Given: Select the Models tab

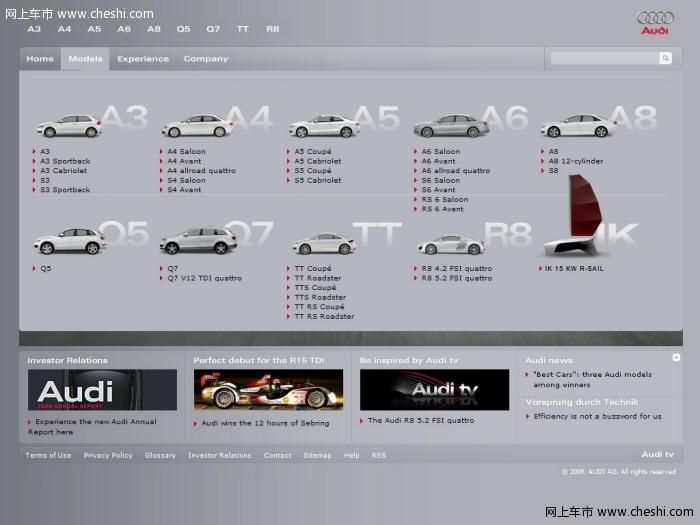Looking at the screenshot, I should [x=85, y=58].
